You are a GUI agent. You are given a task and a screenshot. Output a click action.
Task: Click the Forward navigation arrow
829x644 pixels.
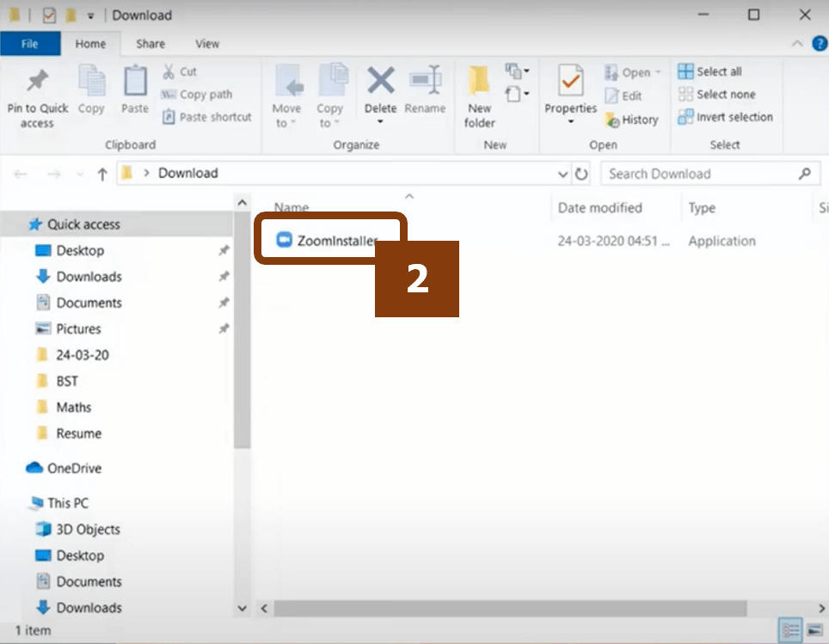pos(54,174)
